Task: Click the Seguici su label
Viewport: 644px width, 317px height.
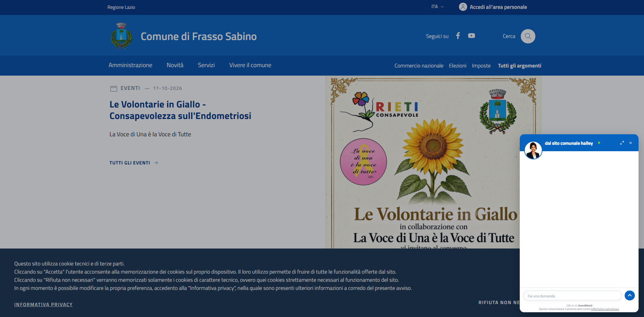Action: (437, 36)
